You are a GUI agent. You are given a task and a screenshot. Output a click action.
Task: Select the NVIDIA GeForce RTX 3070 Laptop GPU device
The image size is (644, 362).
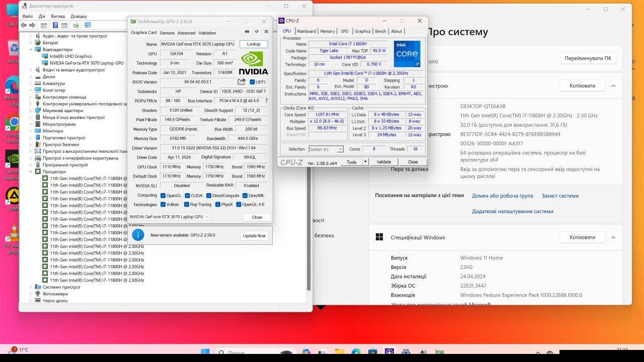[x=83, y=63]
